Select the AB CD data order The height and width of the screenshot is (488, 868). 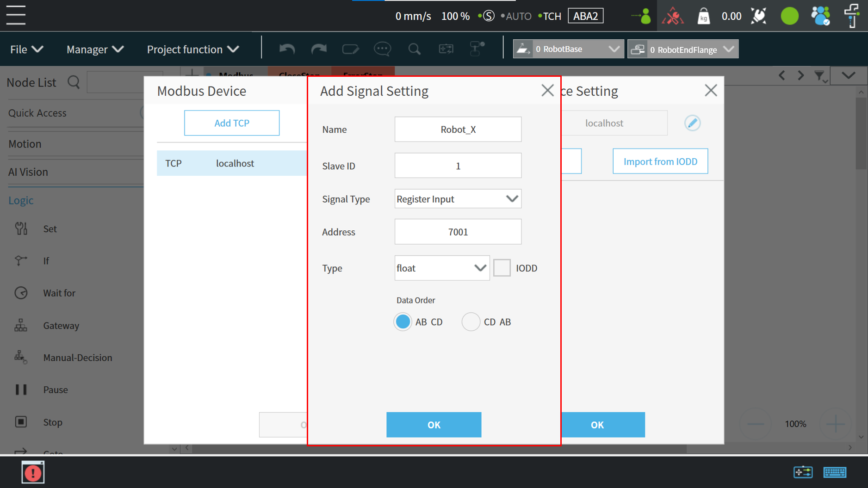(x=403, y=322)
